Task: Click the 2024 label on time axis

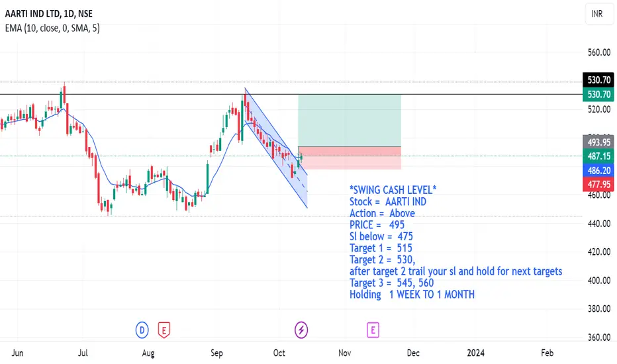Action: tap(475, 353)
